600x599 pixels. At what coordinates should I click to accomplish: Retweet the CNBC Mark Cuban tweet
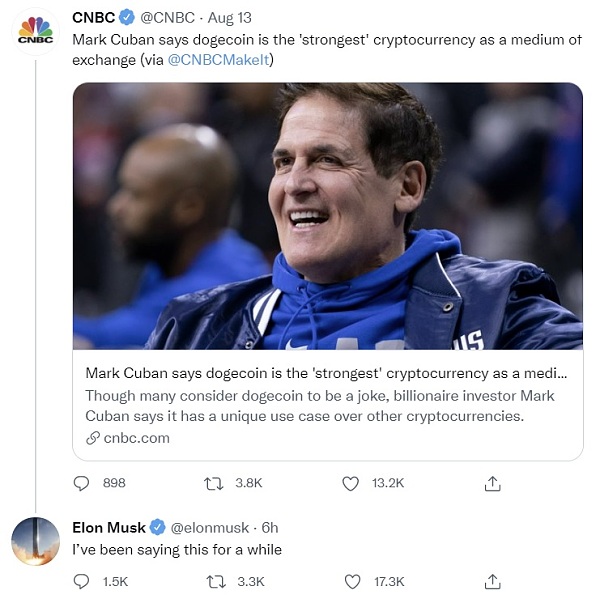(x=214, y=483)
